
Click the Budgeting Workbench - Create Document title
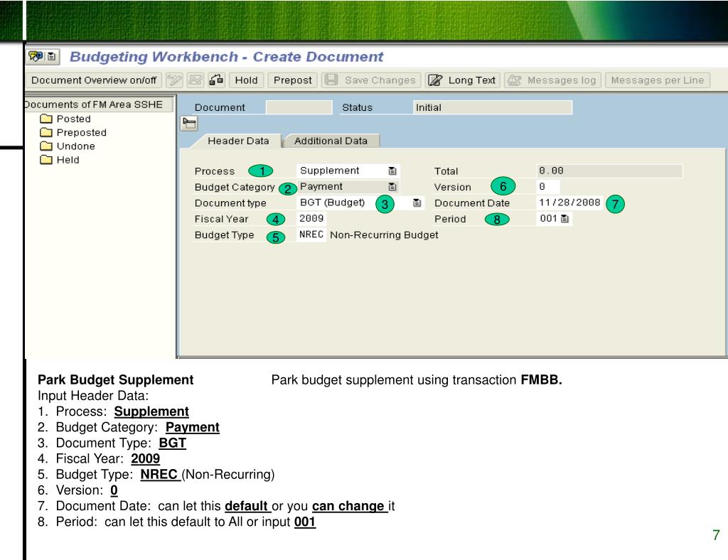pyautogui.click(x=226, y=57)
